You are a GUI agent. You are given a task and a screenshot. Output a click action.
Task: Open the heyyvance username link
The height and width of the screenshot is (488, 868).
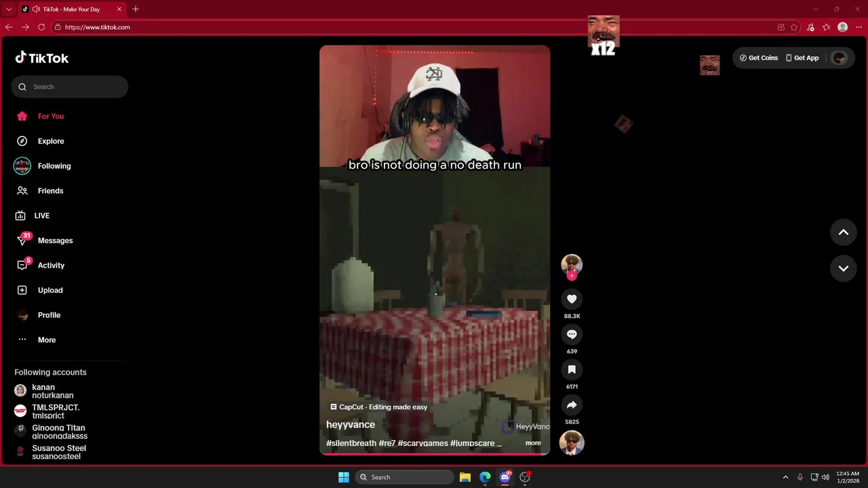click(351, 424)
